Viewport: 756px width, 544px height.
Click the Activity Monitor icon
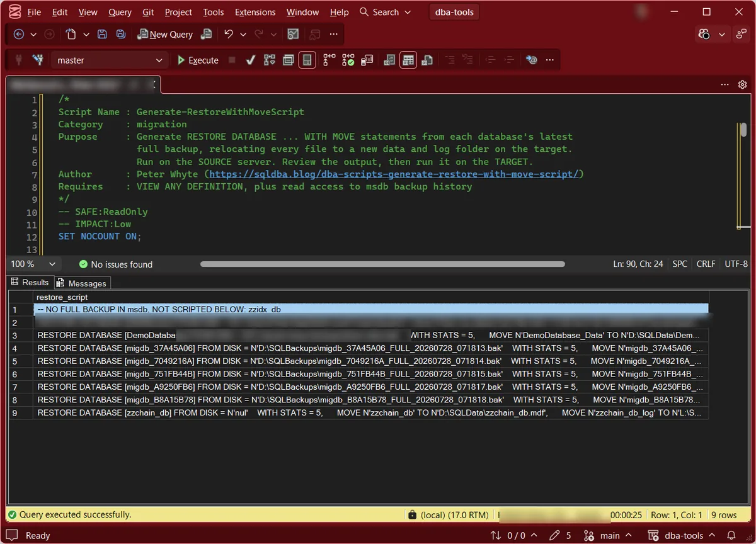point(293,35)
